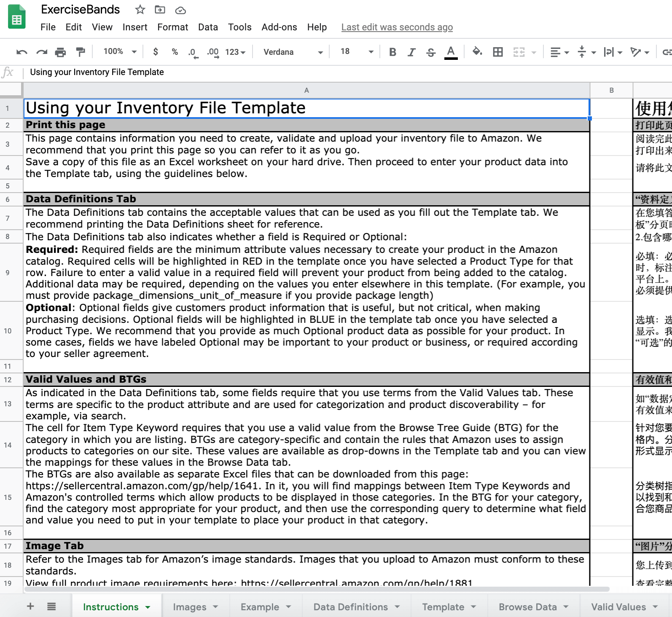672x617 pixels.
Task: Switch to the Data Definitions sheet tab
Action: point(350,607)
